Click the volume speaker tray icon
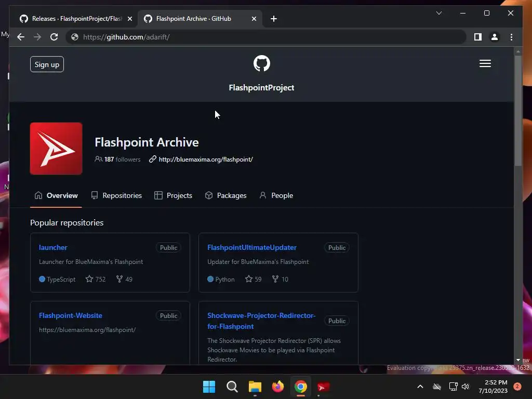 [x=465, y=387]
